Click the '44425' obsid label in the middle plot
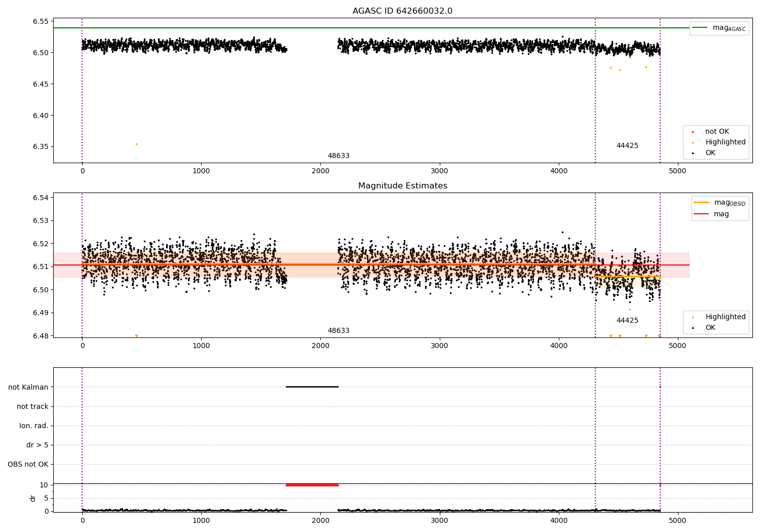 pyautogui.click(x=627, y=321)
